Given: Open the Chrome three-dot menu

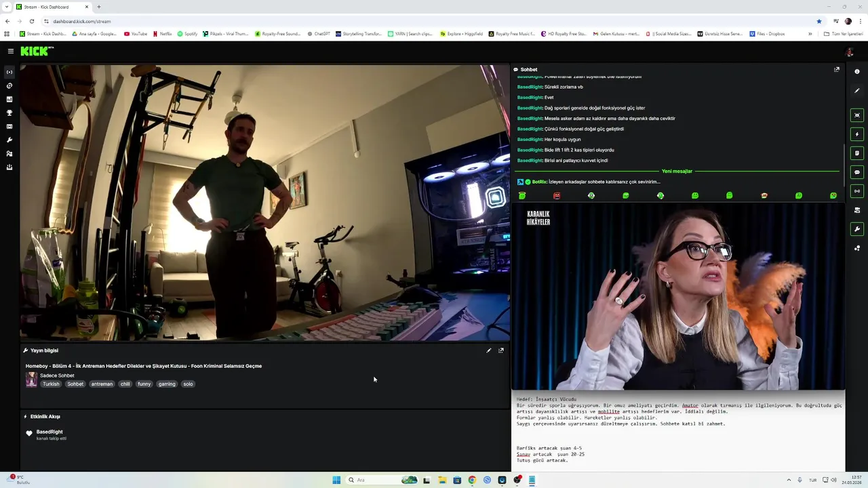Looking at the screenshot, I should click(860, 21).
